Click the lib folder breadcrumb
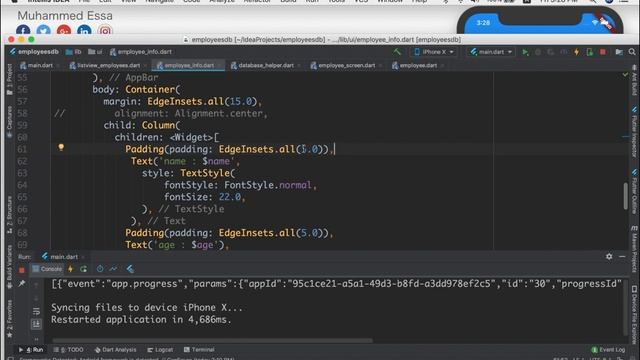 coord(74,52)
